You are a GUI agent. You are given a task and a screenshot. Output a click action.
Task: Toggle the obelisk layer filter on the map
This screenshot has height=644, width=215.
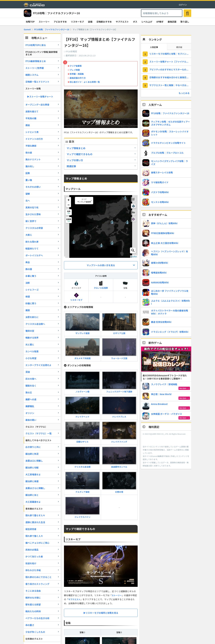click(133, 206)
